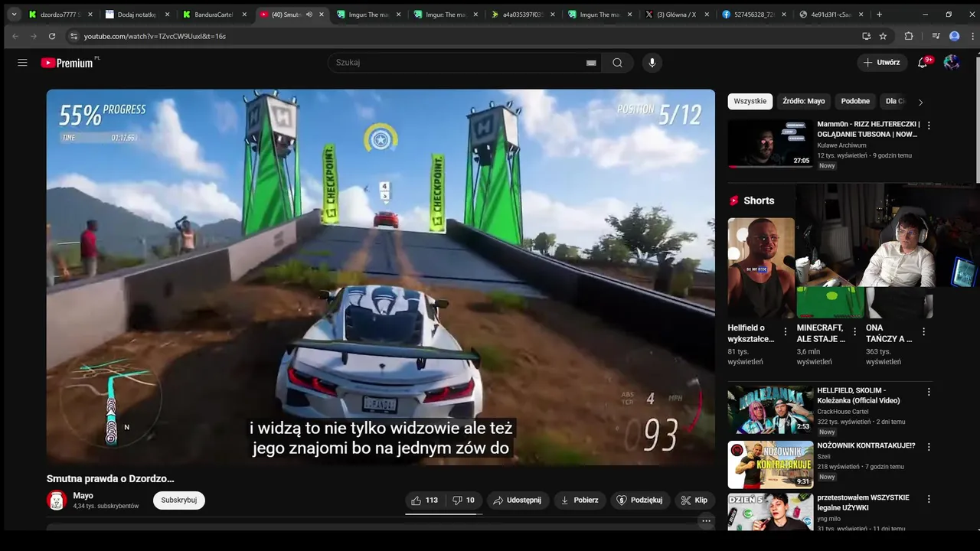Open HELLFIELD, SKOLIM - Koleżanka video thumbnail

point(769,409)
